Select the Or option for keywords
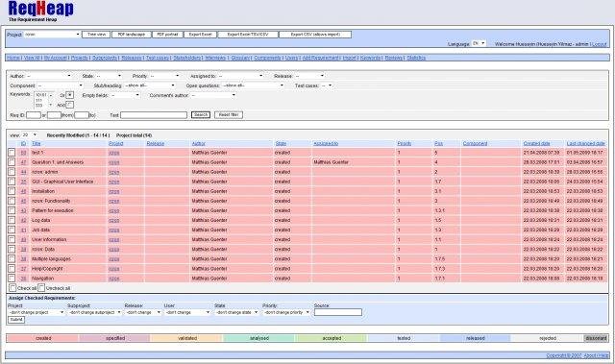 (x=70, y=95)
